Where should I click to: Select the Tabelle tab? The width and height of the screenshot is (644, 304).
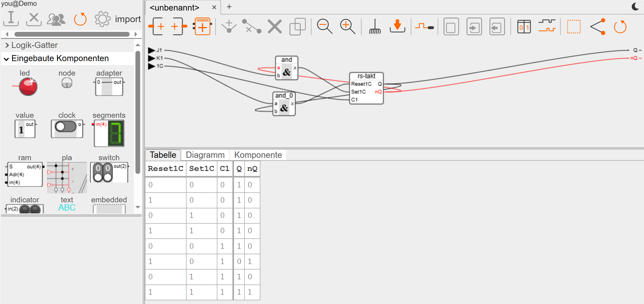pyautogui.click(x=163, y=155)
